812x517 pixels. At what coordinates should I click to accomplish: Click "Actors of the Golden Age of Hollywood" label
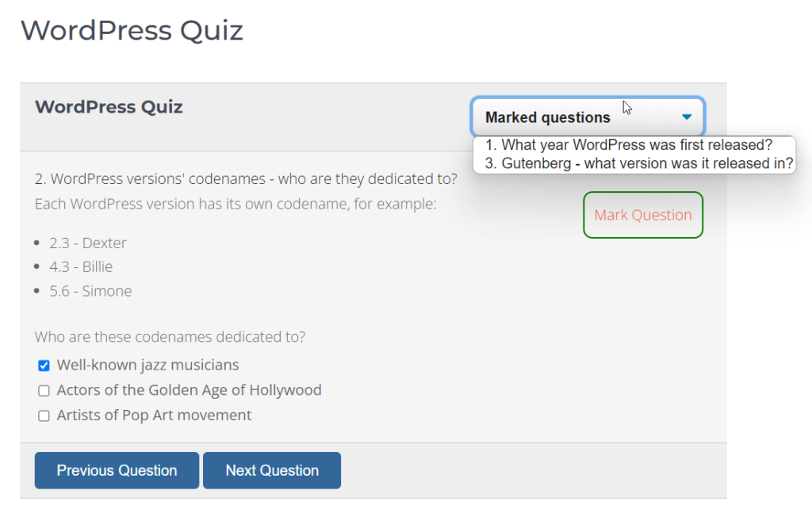189,390
